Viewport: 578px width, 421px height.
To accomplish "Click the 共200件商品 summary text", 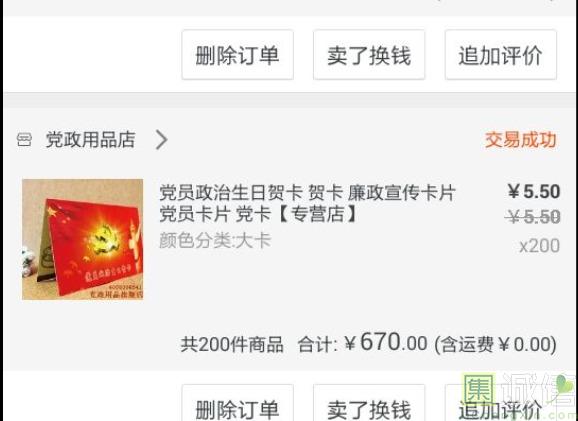I will click(x=232, y=344).
